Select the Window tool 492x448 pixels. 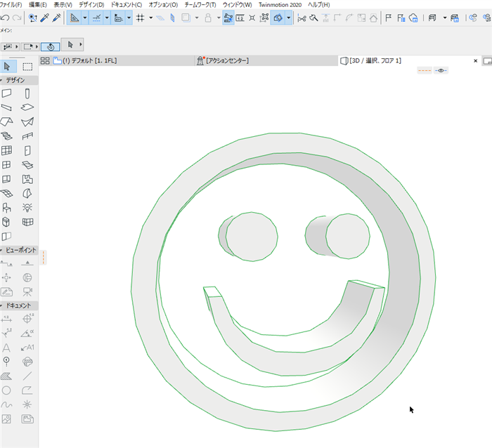pos(6,165)
